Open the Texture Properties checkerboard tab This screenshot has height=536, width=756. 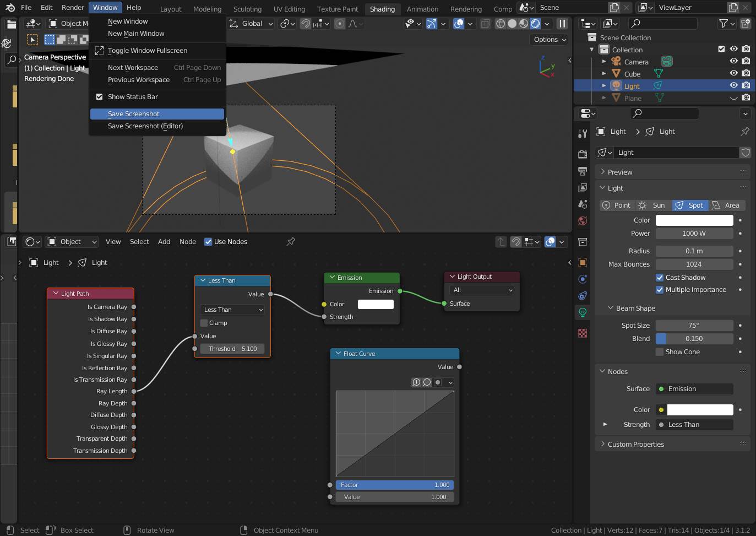pos(582,333)
